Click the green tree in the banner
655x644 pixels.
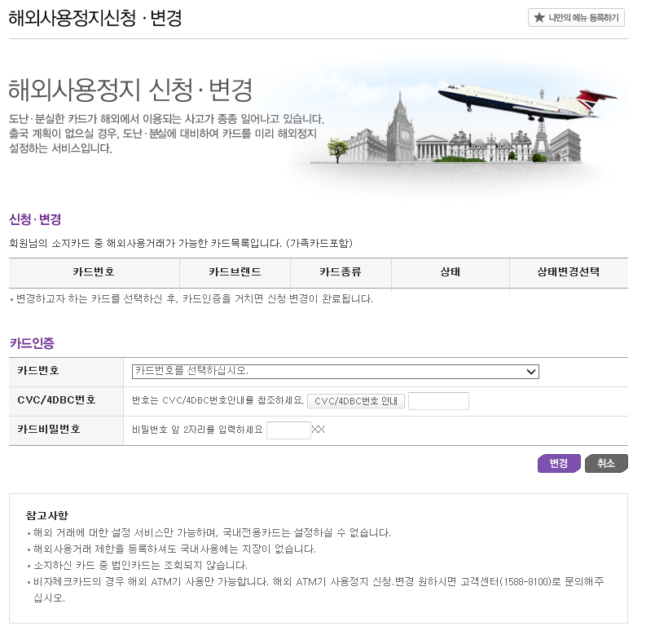click(x=339, y=149)
